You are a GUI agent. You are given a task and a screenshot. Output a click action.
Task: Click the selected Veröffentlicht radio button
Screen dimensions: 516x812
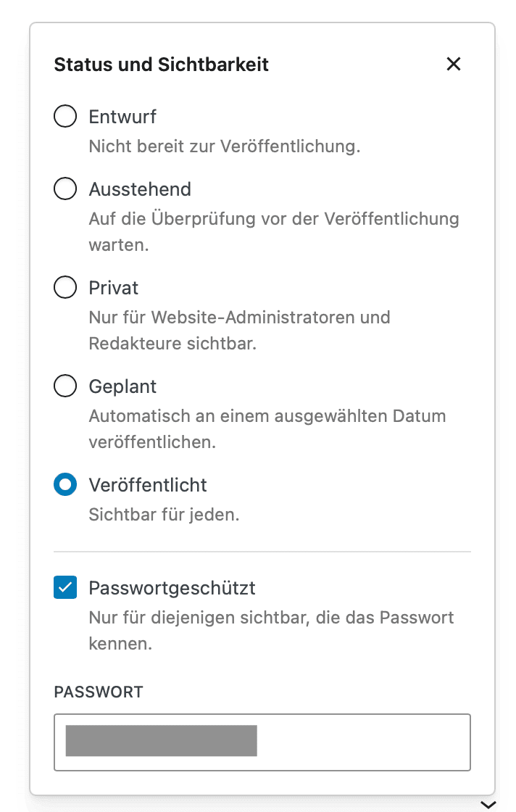tap(65, 485)
